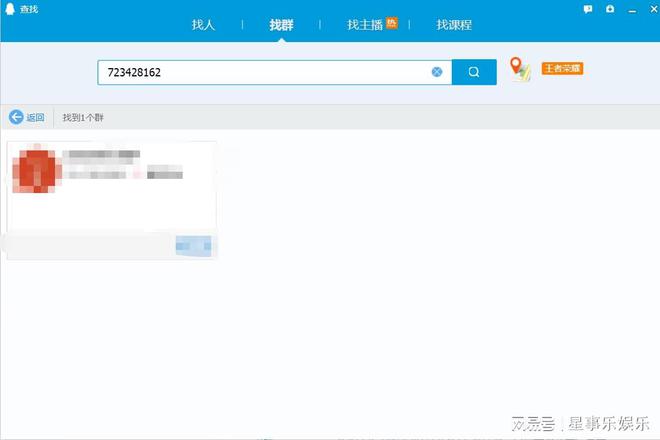This screenshot has width=660, height=440.
Task: Minimize the 查找 window
Action: [632, 9]
